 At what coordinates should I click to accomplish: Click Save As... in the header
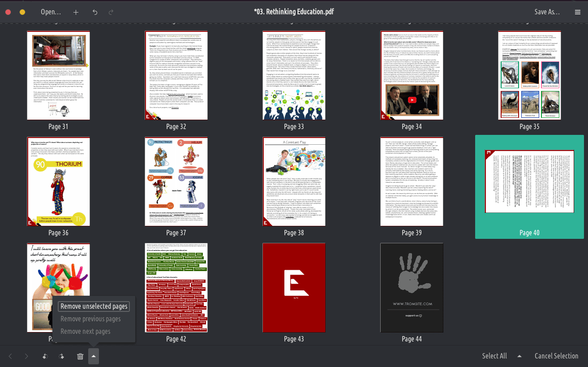point(547,12)
